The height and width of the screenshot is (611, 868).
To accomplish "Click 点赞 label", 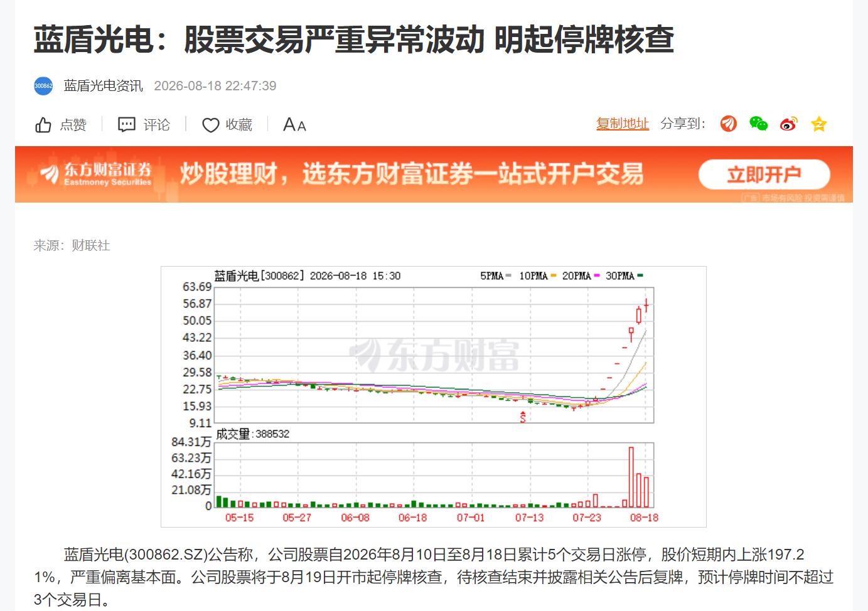I will (x=73, y=125).
